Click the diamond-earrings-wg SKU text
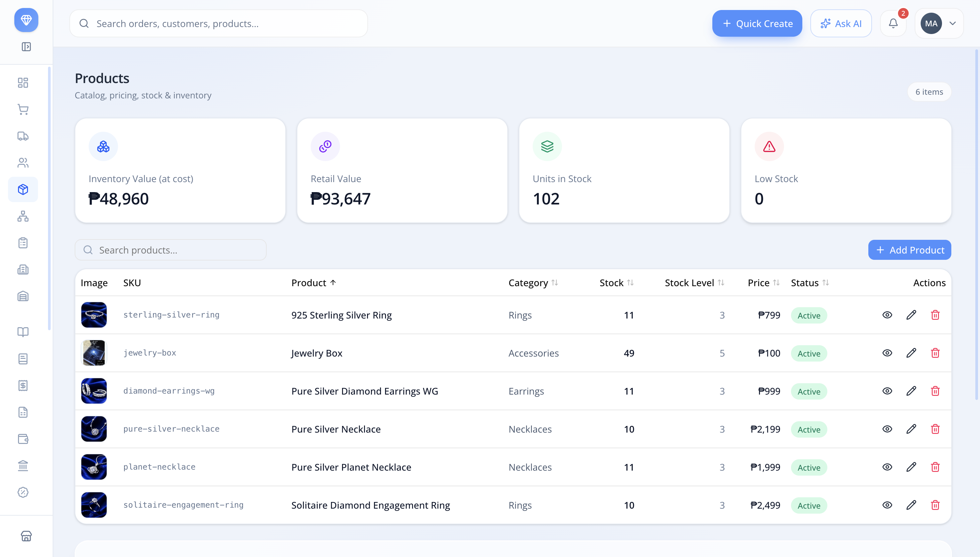980x557 pixels. pyautogui.click(x=169, y=391)
